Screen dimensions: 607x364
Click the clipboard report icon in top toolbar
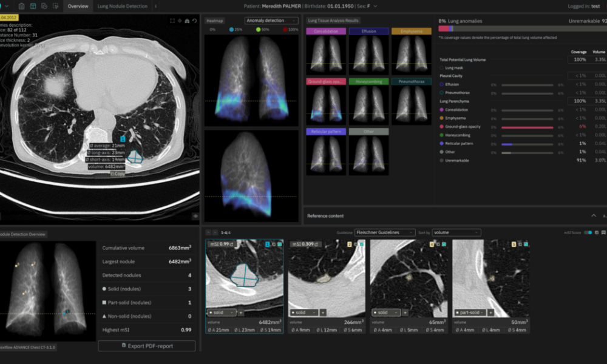coord(22,6)
